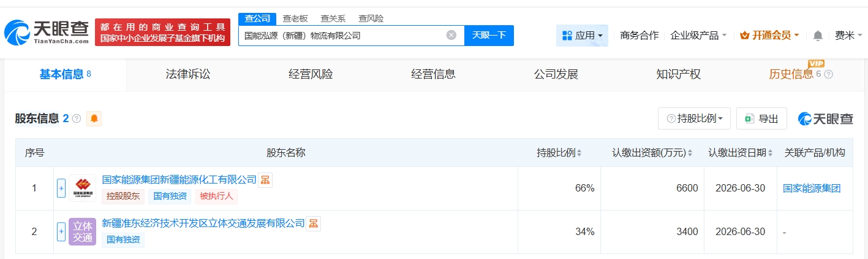Switch to 法律诉讼 tab
This screenshot has height=259, width=868.
188,75
